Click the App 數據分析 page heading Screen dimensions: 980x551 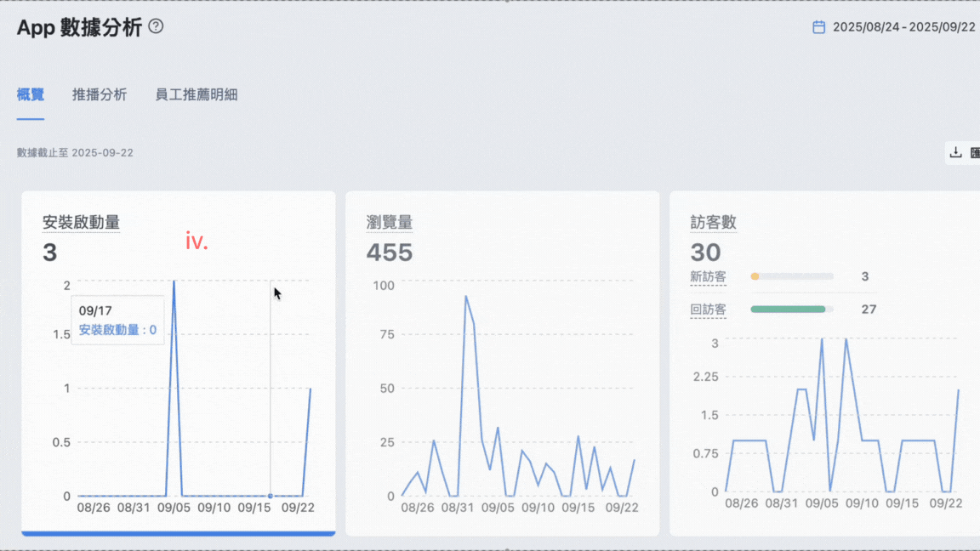pyautogui.click(x=79, y=27)
